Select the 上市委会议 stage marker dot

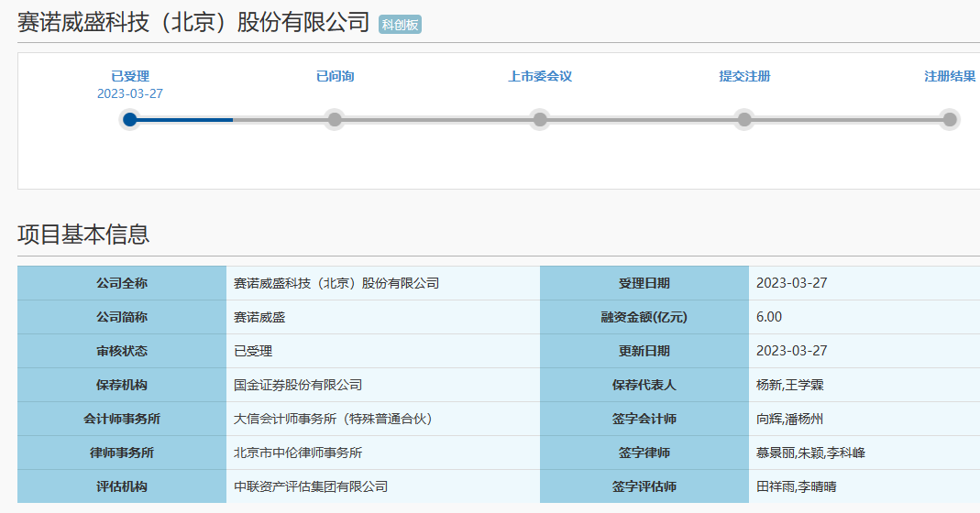tap(540, 119)
